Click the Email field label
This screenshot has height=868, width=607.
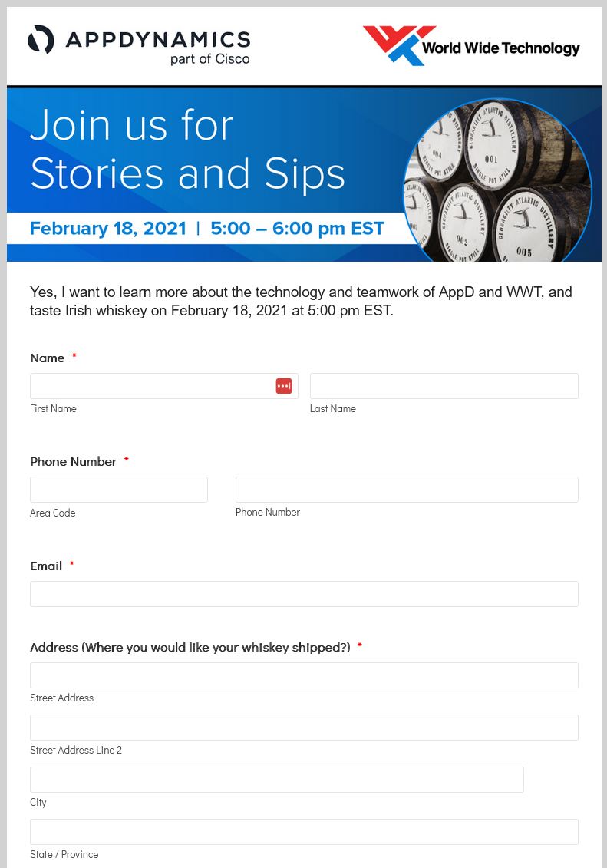click(x=46, y=566)
